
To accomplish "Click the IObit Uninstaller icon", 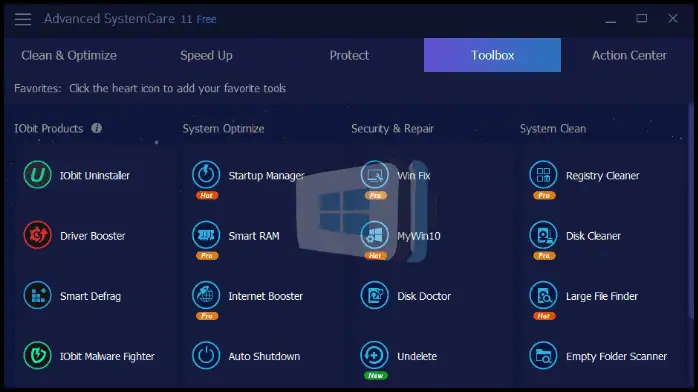I will coord(37,175).
